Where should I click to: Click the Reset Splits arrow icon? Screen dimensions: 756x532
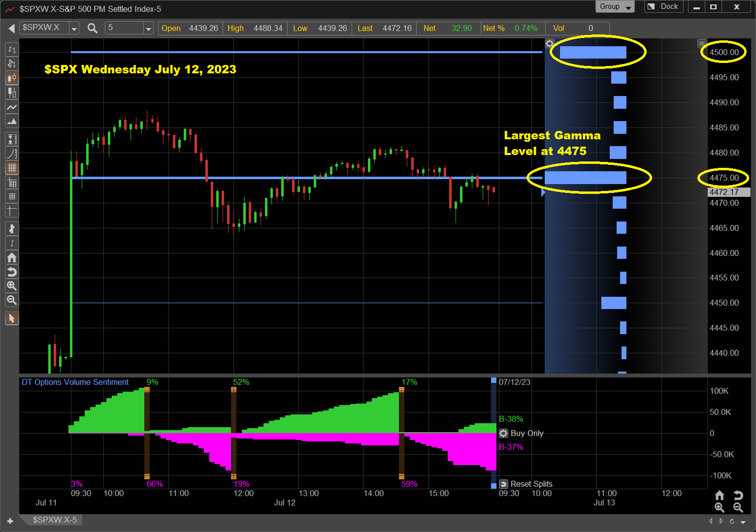pos(503,484)
